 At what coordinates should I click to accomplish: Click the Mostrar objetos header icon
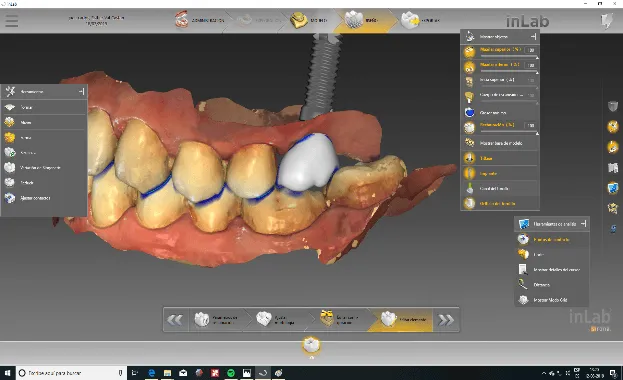[x=470, y=36]
